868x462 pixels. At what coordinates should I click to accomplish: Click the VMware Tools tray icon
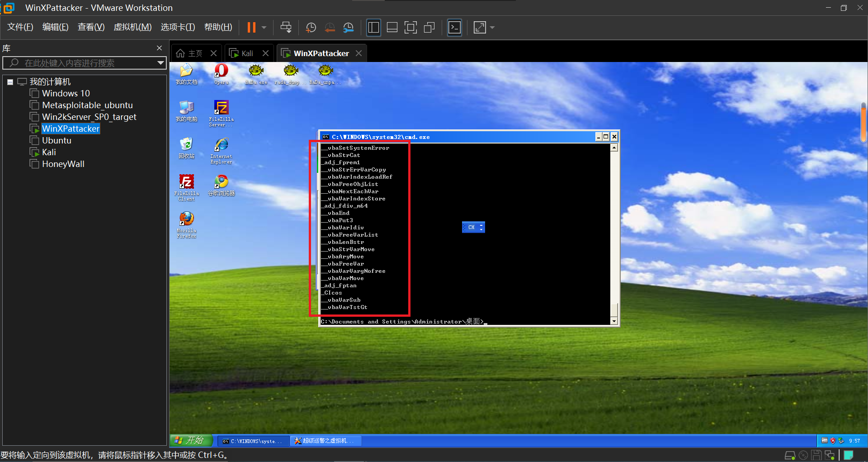(825, 440)
